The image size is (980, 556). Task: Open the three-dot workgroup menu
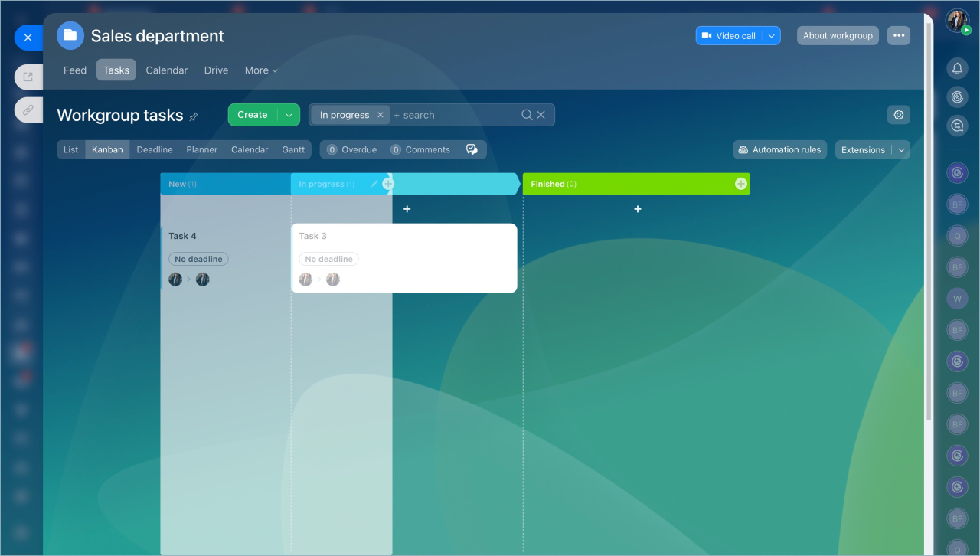pos(899,36)
